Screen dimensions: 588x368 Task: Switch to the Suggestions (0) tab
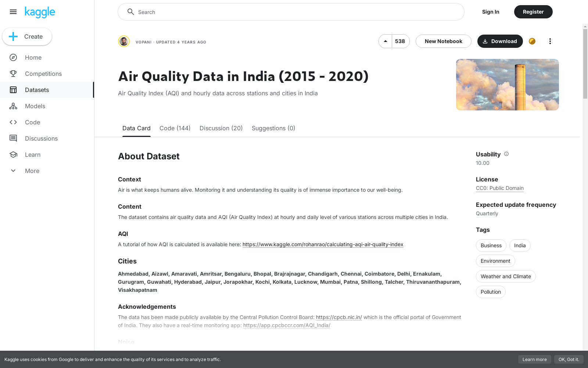[273, 128]
